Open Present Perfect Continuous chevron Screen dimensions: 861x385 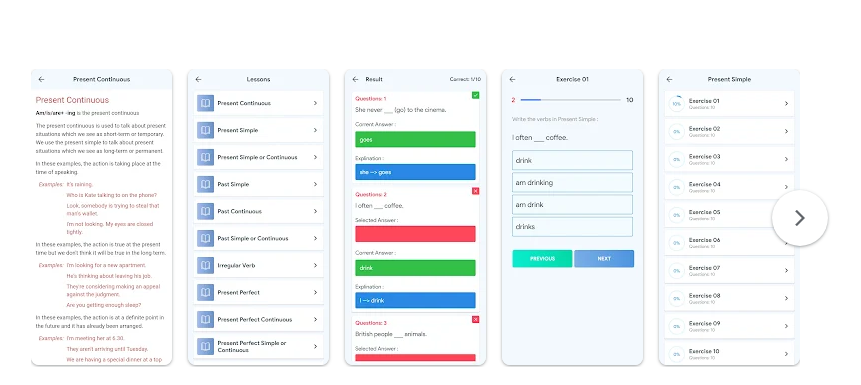(315, 320)
